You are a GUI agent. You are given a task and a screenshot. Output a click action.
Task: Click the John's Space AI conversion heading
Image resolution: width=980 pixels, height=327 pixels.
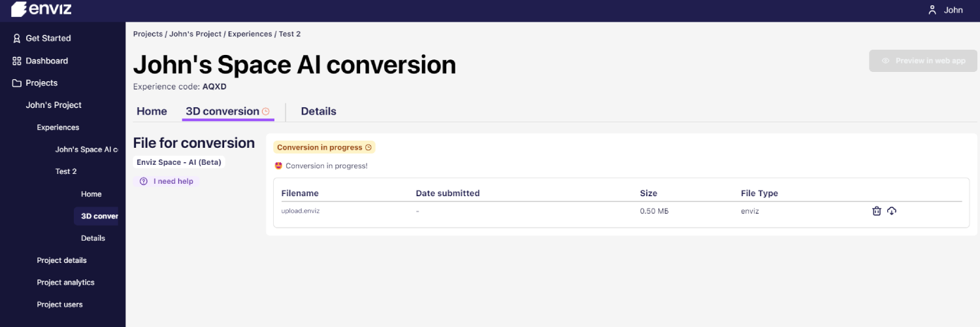pos(295,65)
